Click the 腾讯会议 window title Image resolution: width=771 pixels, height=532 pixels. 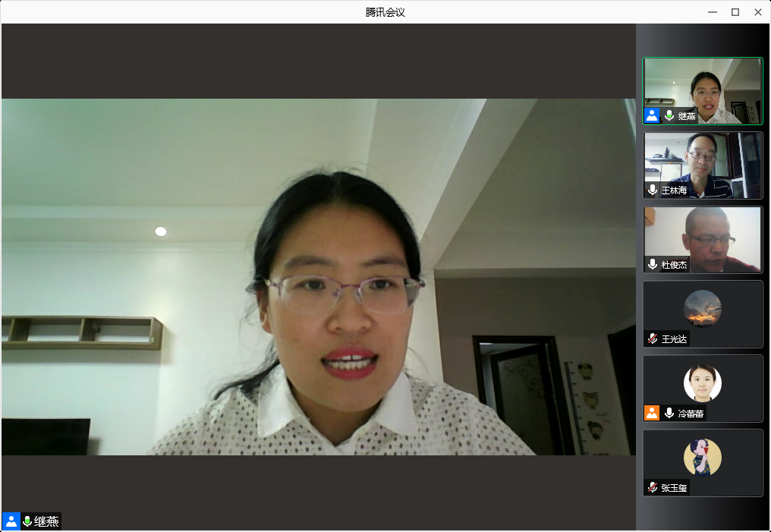pyautogui.click(x=385, y=12)
